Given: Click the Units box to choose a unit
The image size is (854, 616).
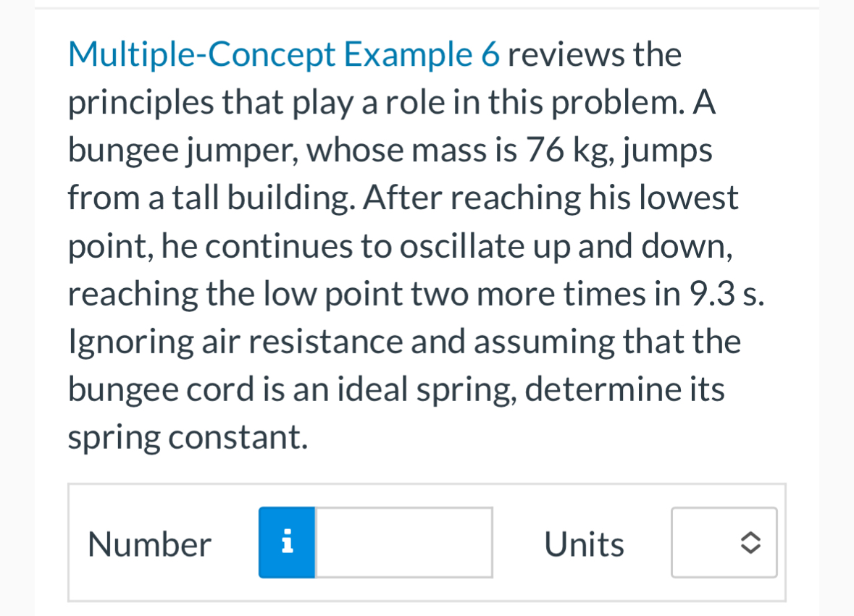Looking at the screenshot, I should [724, 542].
